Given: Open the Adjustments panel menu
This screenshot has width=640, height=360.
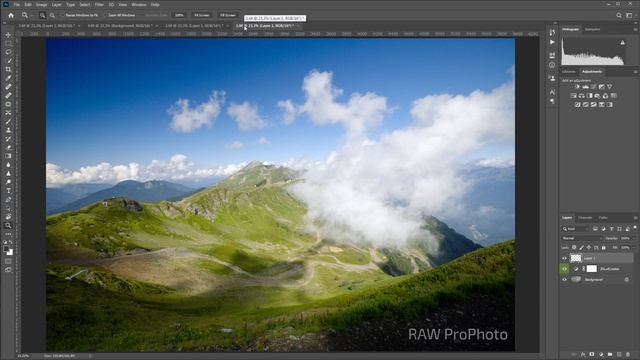Looking at the screenshot, I should [635, 71].
